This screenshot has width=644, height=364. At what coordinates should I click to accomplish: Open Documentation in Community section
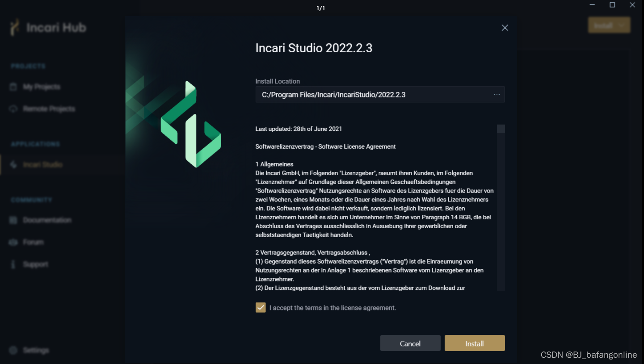click(47, 220)
